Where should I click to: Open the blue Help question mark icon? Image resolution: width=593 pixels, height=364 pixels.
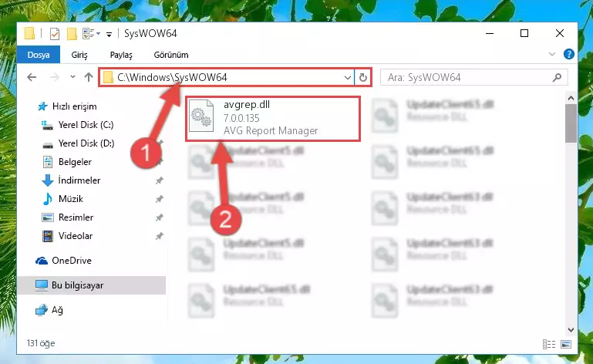pyautogui.click(x=568, y=54)
